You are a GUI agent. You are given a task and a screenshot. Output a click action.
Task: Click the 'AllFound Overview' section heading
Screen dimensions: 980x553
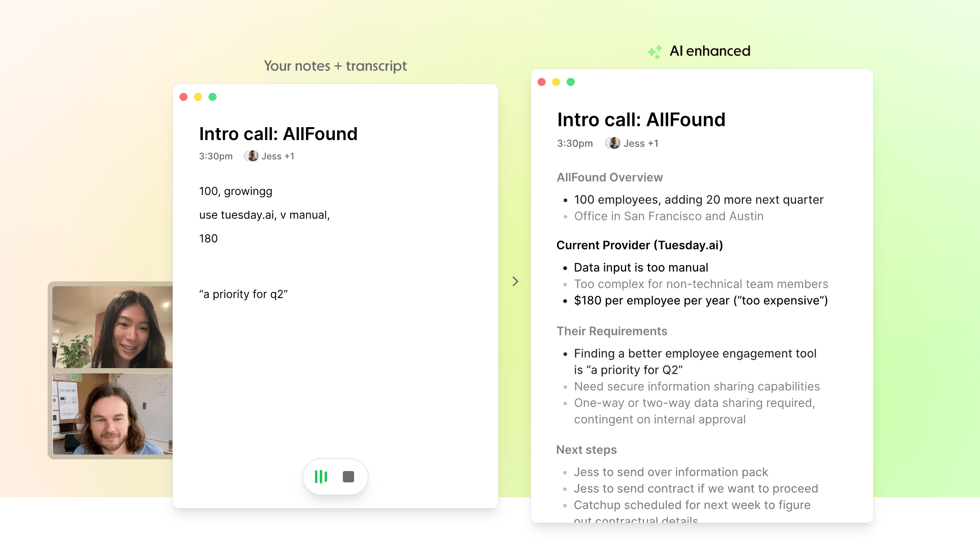609,177
